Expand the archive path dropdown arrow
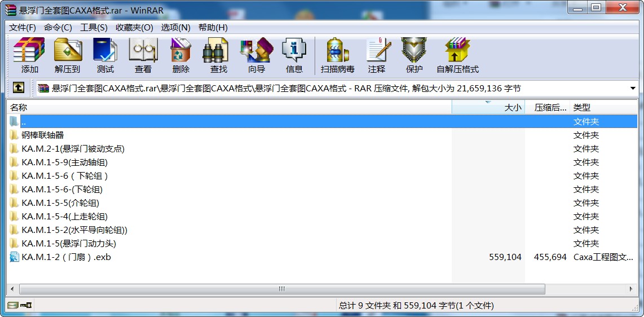The image size is (644, 317). pyautogui.click(x=633, y=89)
